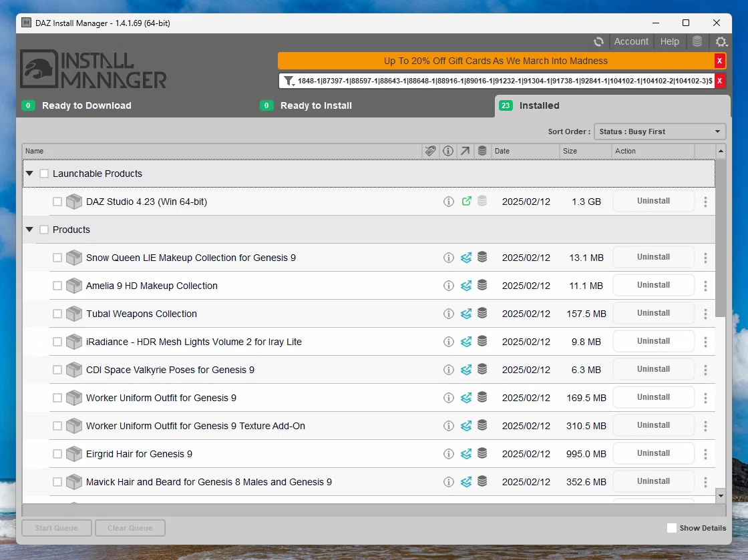
Task: Select Tubal Weapons Collection checkbox
Action: click(57, 314)
